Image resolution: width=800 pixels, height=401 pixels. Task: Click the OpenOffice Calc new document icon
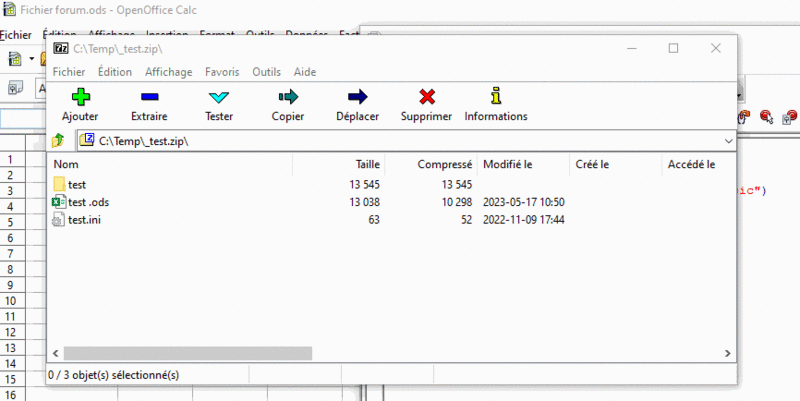click(15, 59)
